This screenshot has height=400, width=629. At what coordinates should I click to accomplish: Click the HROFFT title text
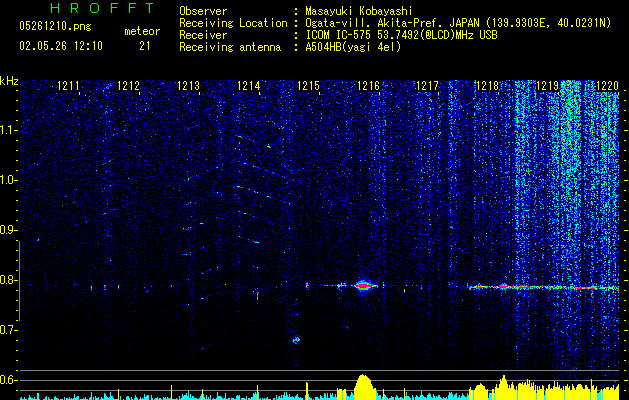[102, 8]
